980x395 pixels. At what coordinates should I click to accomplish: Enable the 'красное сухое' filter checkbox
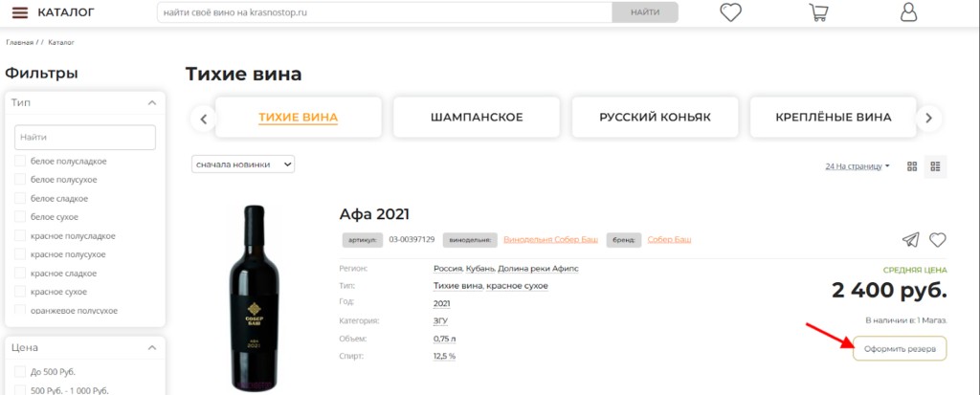[x=20, y=291]
